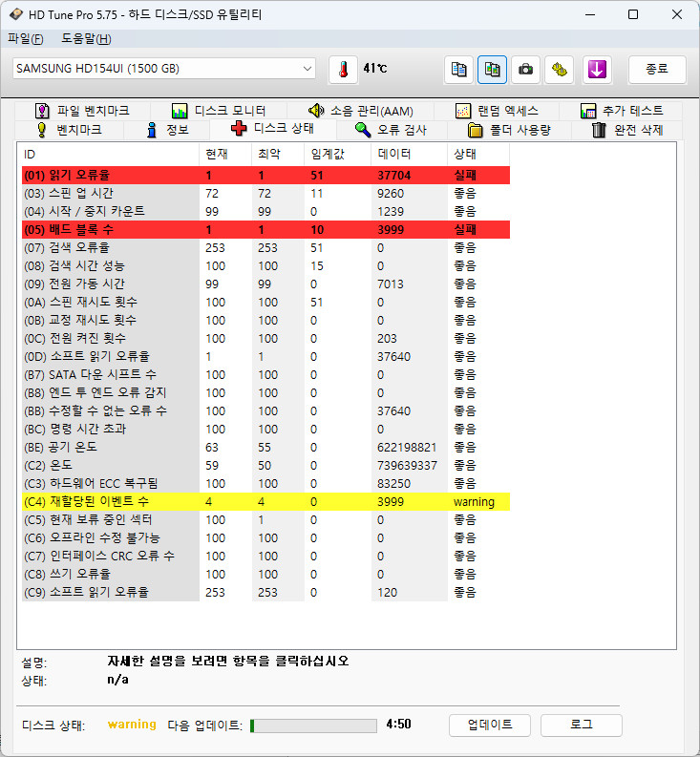Click the camera save screenshot icon
This screenshot has width=700, height=757.
[x=525, y=70]
